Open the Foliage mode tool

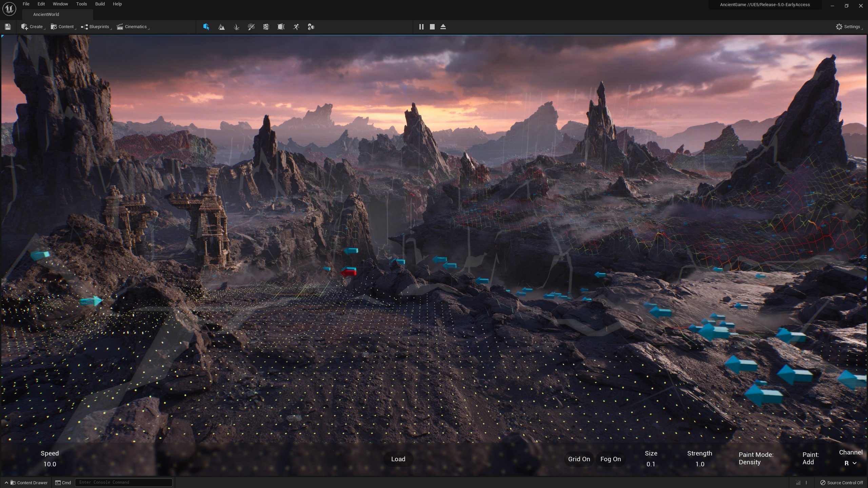[x=236, y=27]
